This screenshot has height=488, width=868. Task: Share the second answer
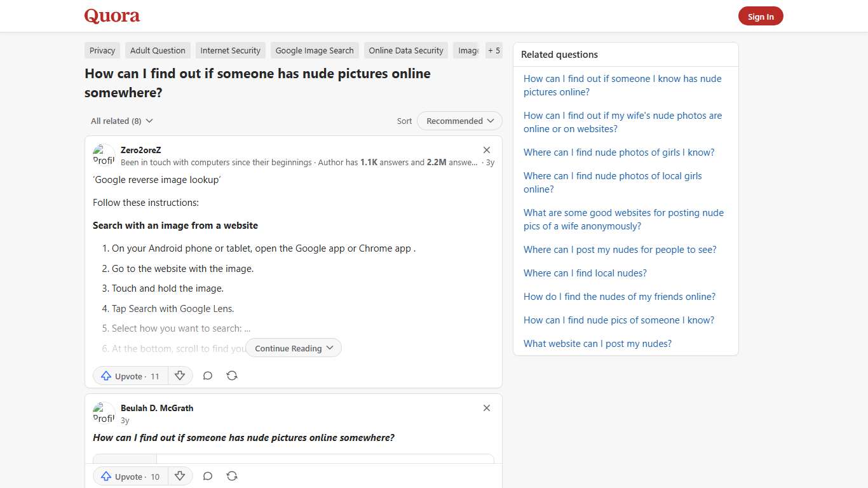coord(232,476)
